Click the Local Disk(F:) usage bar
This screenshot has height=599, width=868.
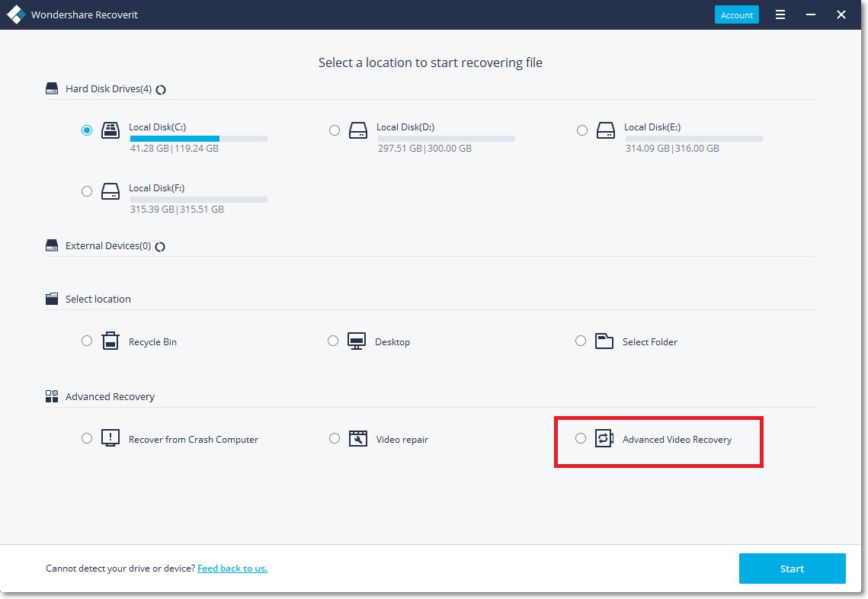pos(199,200)
